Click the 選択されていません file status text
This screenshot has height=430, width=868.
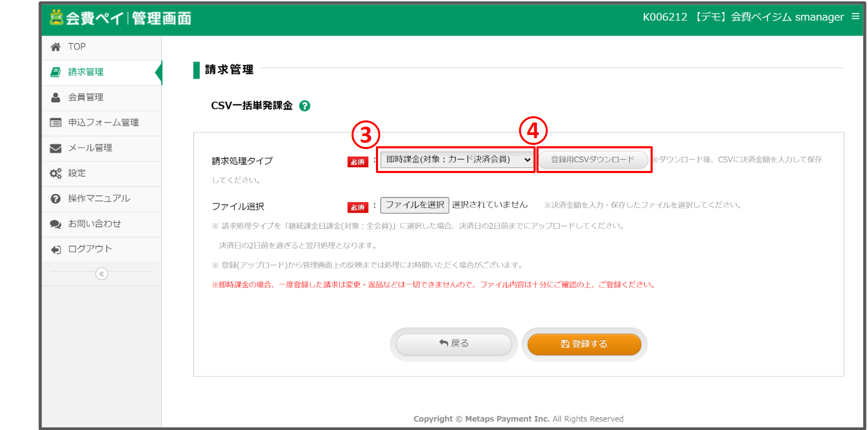pos(489,205)
